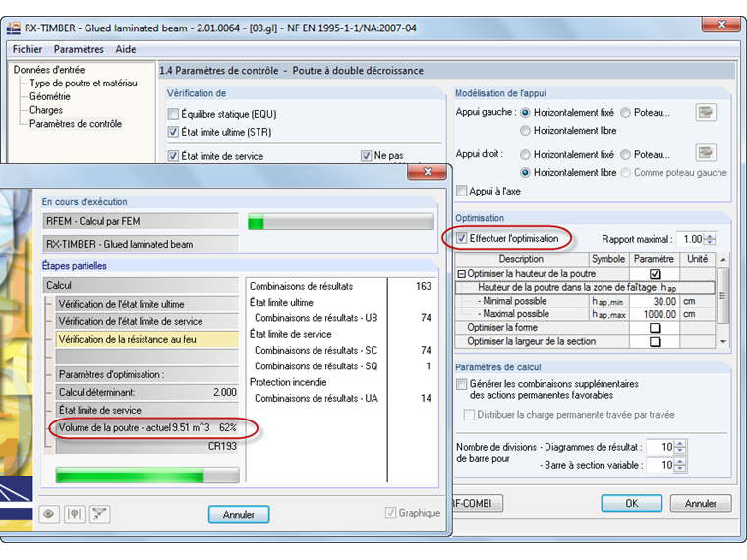Click the eye icon in progress dialog
Viewport: 747px width, 560px height.
48,514
